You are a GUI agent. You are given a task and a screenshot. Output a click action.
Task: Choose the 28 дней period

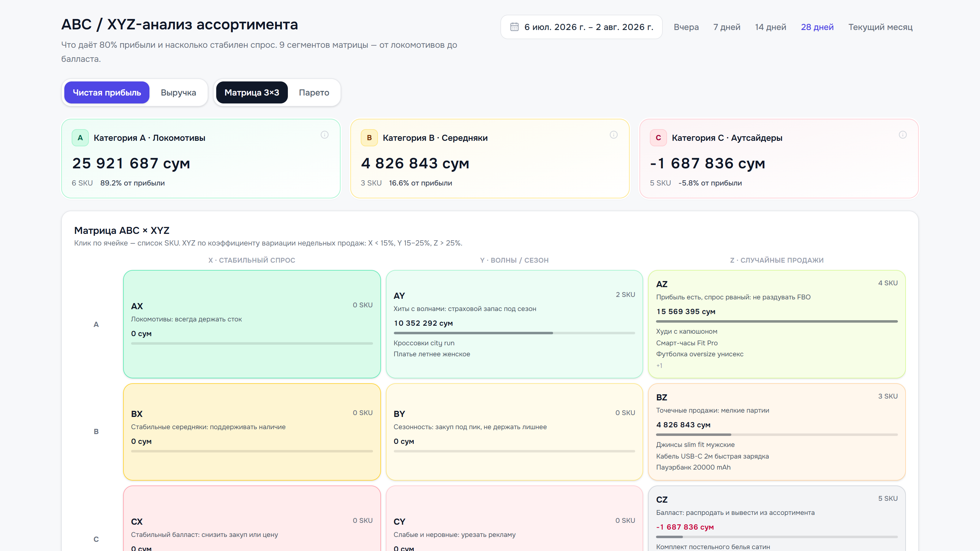click(817, 27)
